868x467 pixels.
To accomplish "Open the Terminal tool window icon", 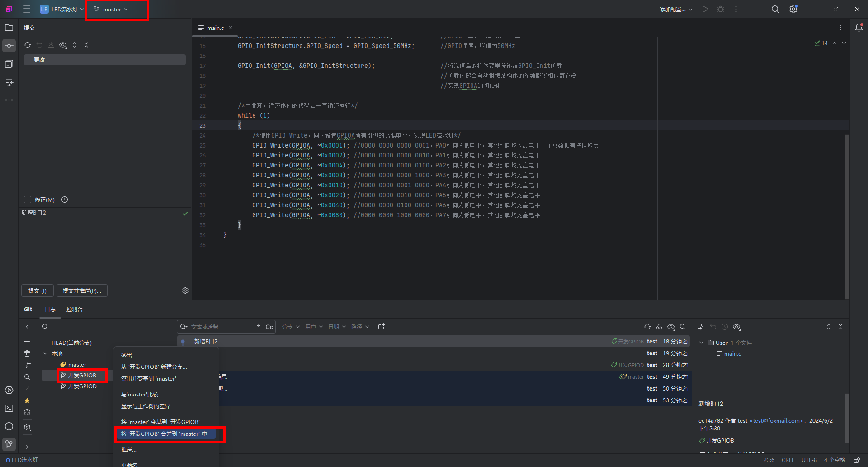I will coord(9,408).
